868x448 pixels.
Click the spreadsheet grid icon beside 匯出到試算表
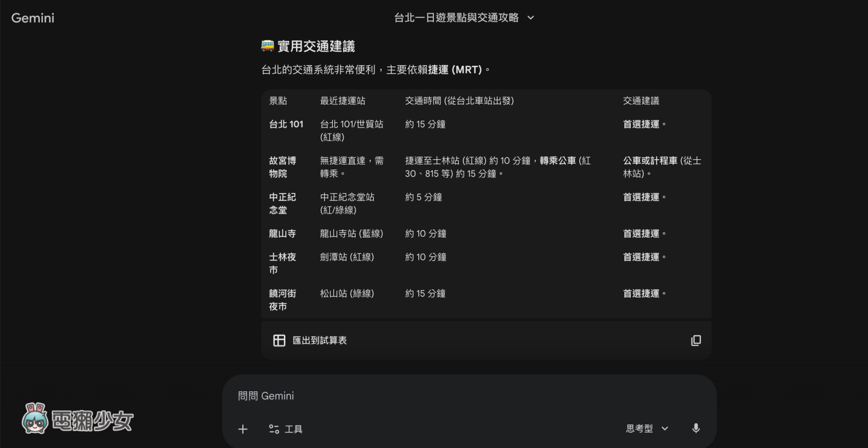[x=279, y=340]
